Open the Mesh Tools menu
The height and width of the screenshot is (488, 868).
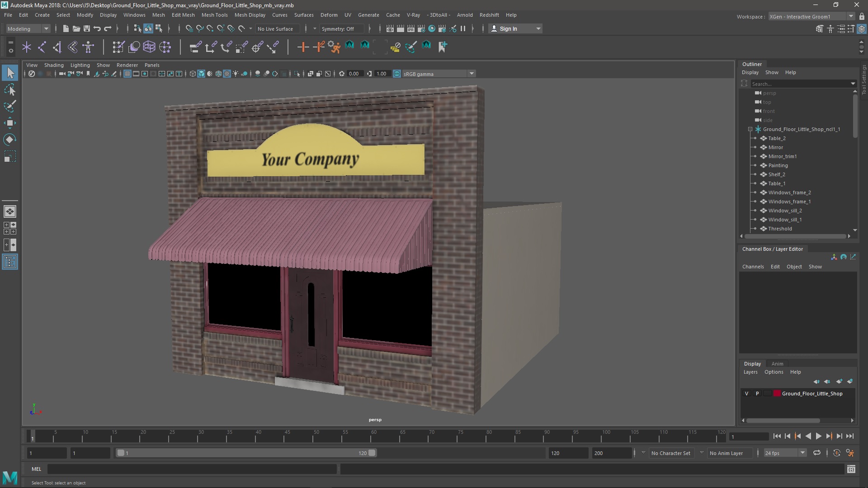(x=214, y=15)
